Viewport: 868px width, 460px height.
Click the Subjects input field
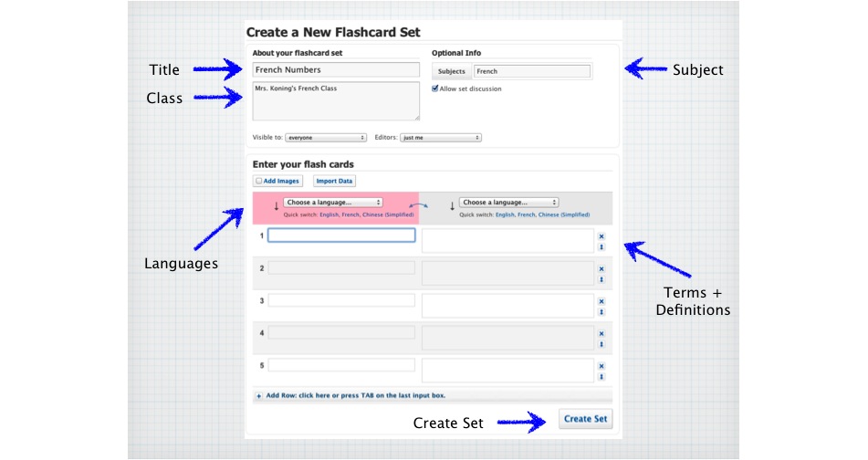(x=531, y=71)
